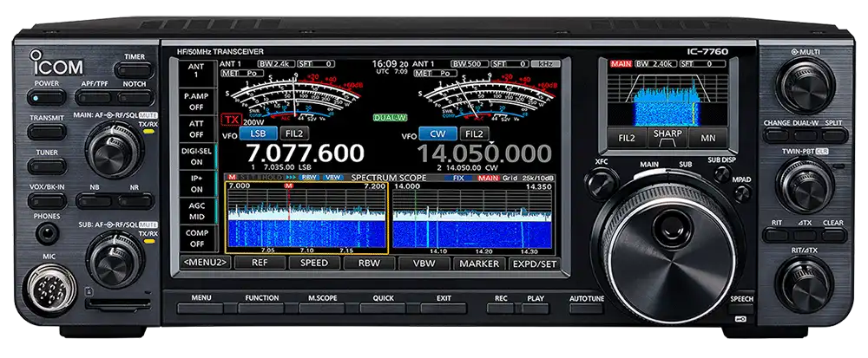Select the SPEED scope menu key
Image resolution: width=868 pixels, height=358 pixels.
[314, 263]
